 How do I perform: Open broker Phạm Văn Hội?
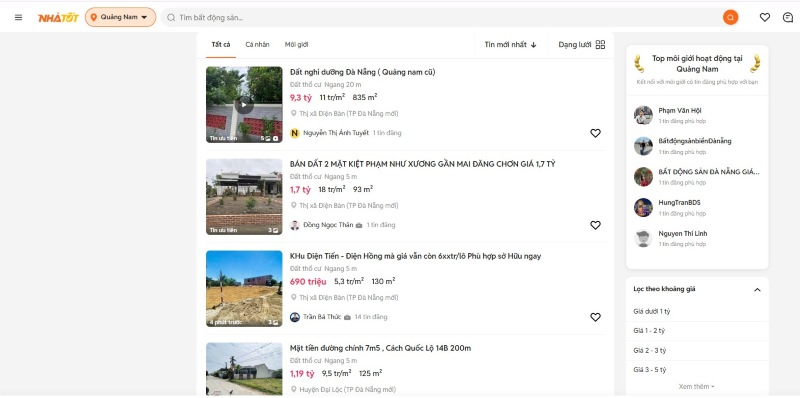680,110
